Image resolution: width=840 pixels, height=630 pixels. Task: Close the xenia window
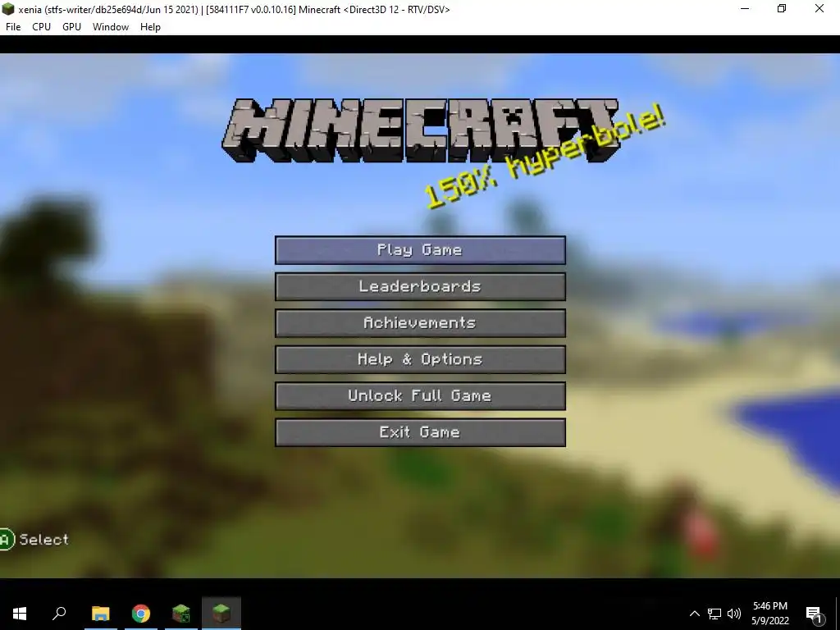pyautogui.click(x=819, y=8)
